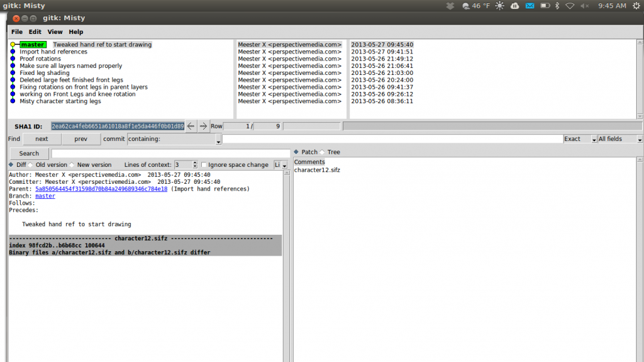Click commit dot for Misty character starting legs
Image resolution: width=644 pixels, height=362 pixels.
13,101
